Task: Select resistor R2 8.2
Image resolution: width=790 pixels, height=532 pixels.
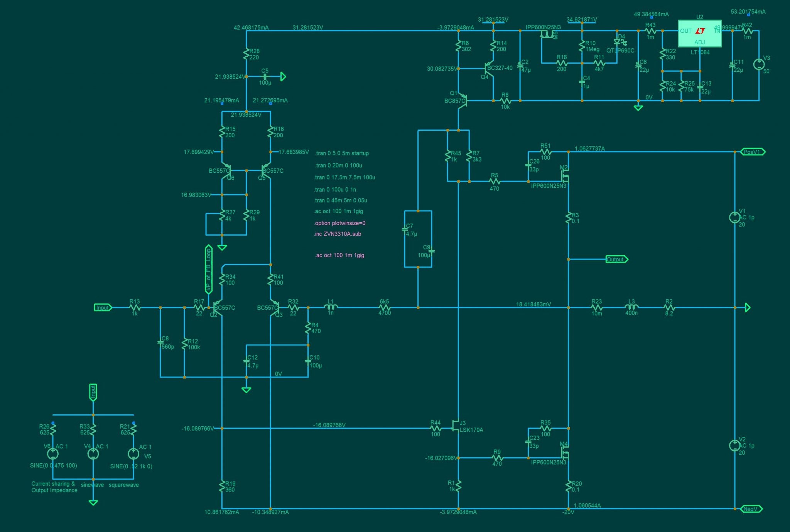Action: (x=669, y=307)
